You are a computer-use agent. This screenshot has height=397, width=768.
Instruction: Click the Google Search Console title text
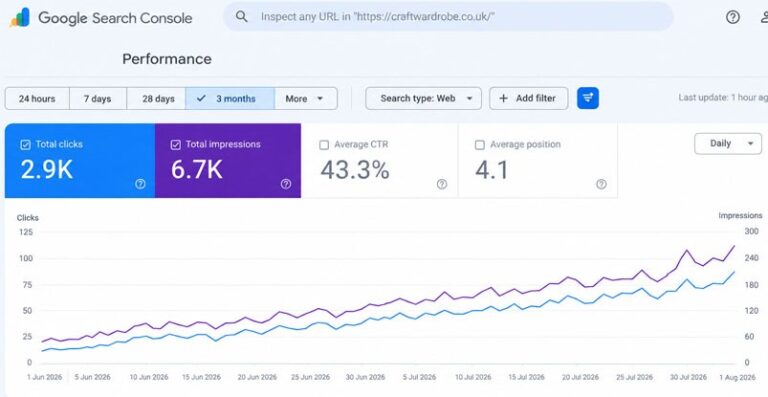tap(115, 18)
